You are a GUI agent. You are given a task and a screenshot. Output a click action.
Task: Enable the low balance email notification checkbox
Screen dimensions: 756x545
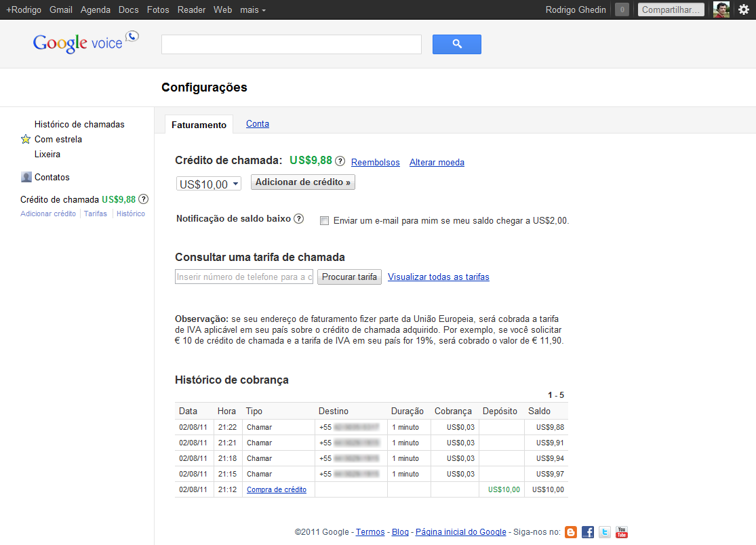pyautogui.click(x=324, y=220)
